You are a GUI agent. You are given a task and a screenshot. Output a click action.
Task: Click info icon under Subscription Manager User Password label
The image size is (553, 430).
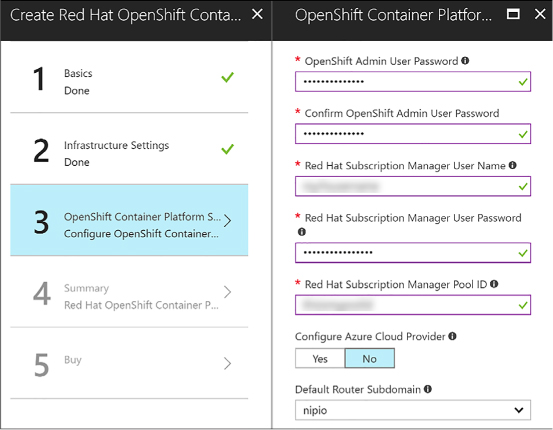[x=302, y=232]
